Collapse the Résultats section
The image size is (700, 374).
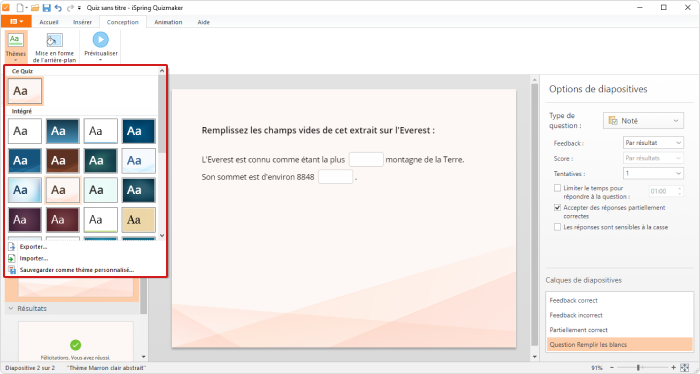[x=11, y=308]
